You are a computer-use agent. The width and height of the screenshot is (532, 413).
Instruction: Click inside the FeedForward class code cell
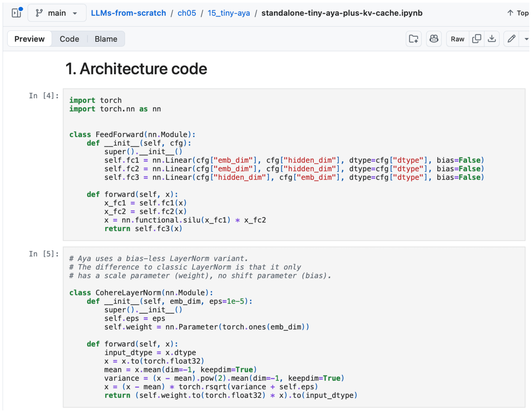coord(294,164)
